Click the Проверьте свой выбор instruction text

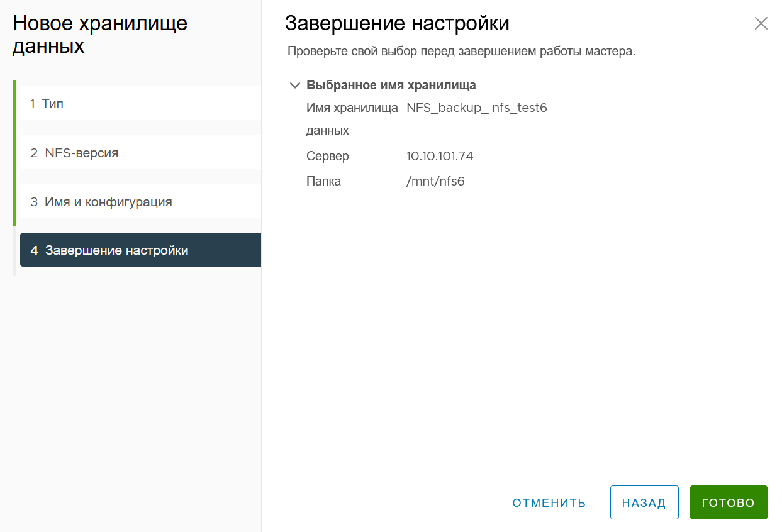coord(461,51)
